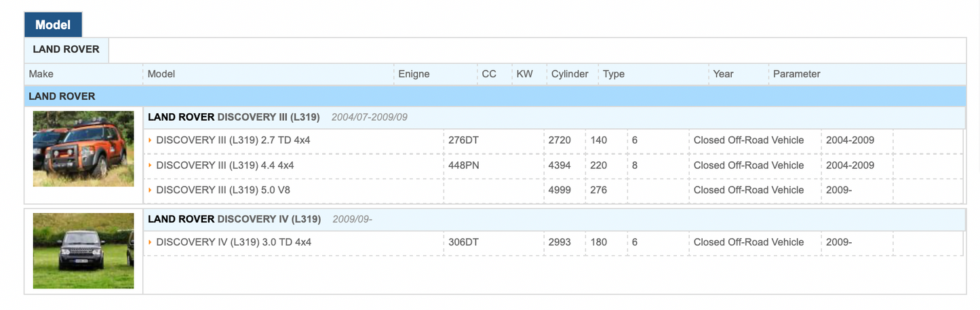Click orange arrow beside Discovery III 5.0 V8
Image resolution: width=980 pixels, height=310 pixels.
point(150,190)
